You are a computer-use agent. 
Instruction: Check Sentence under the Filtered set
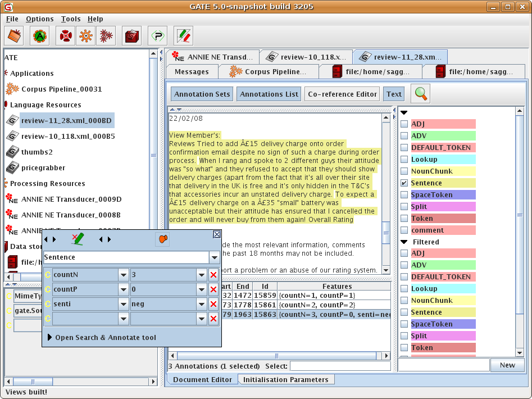pyautogui.click(x=404, y=312)
